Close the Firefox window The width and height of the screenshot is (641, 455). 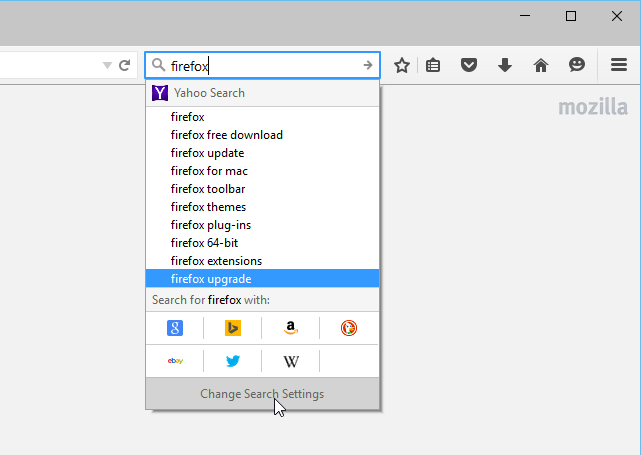[616, 16]
